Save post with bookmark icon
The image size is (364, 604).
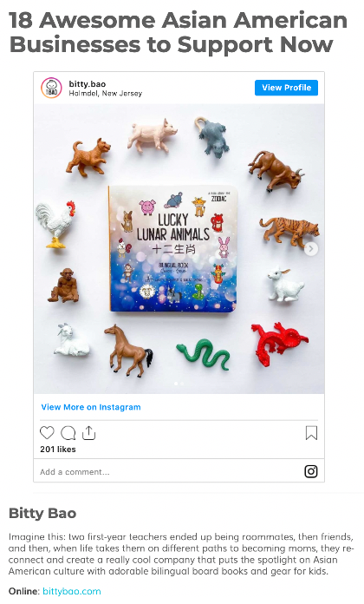pyautogui.click(x=311, y=433)
